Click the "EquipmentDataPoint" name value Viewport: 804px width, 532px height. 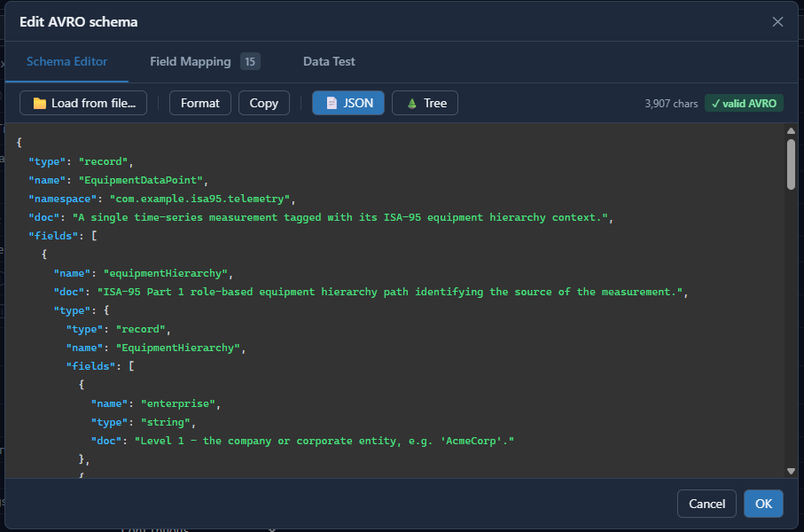140,180
